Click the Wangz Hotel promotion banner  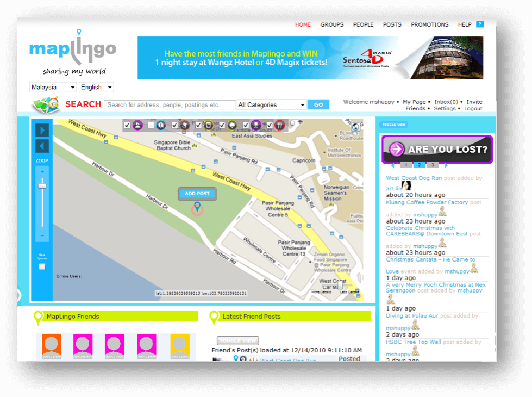click(x=310, y=58)
